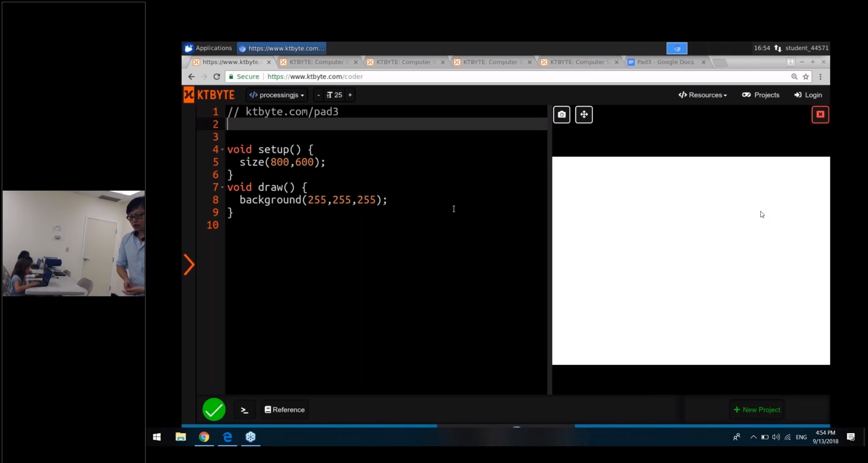Click the blue snowflake app taskbar icon

tap(251, 437)
